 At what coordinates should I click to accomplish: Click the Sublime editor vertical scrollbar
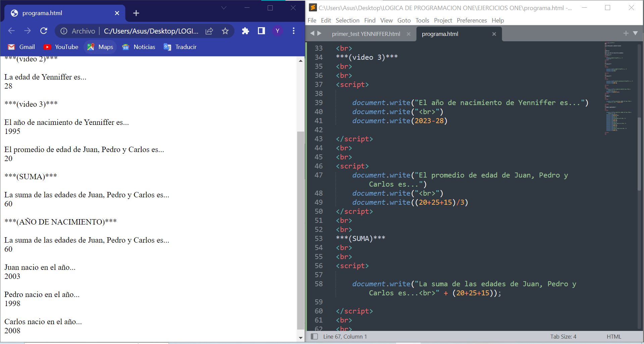(639, 154)
